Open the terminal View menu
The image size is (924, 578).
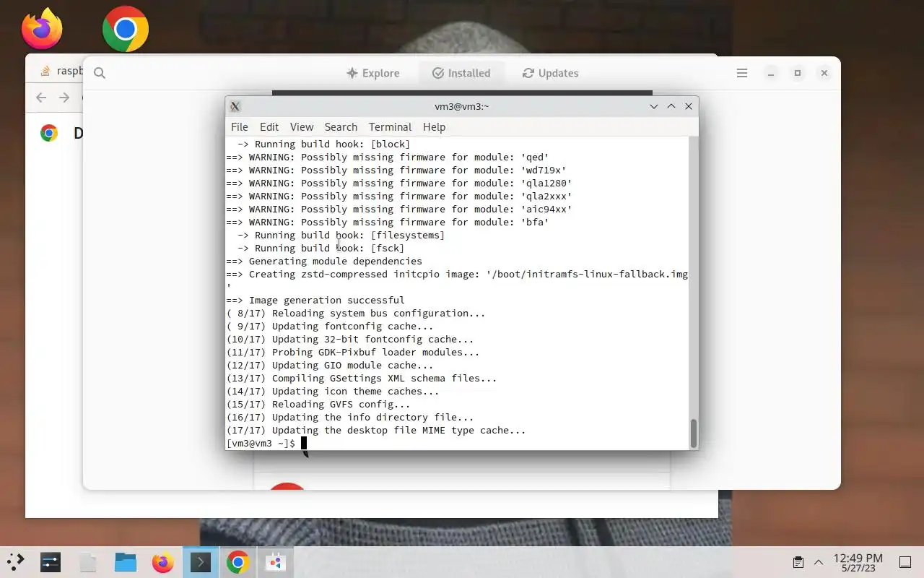click(302, 126)
